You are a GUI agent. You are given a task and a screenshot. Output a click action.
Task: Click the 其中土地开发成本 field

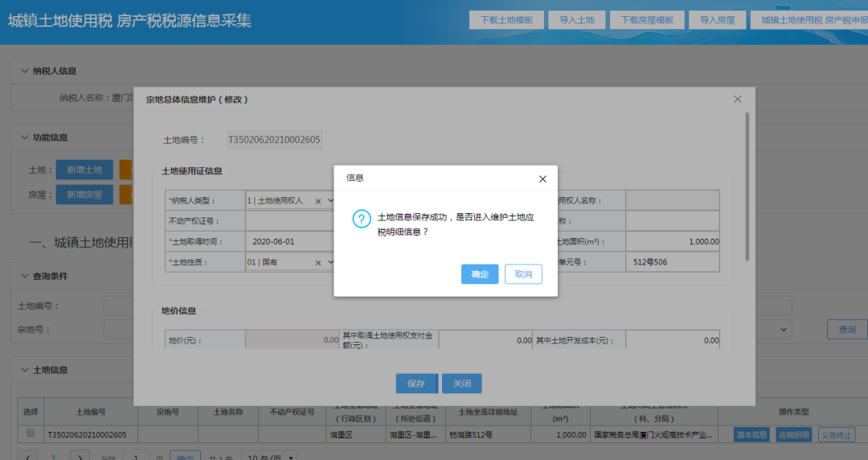(x=673, y=339)
